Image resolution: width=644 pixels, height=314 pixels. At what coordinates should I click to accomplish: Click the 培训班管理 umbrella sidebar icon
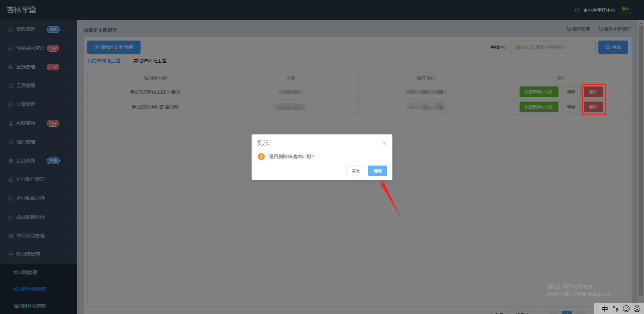[x=11, y=255]
